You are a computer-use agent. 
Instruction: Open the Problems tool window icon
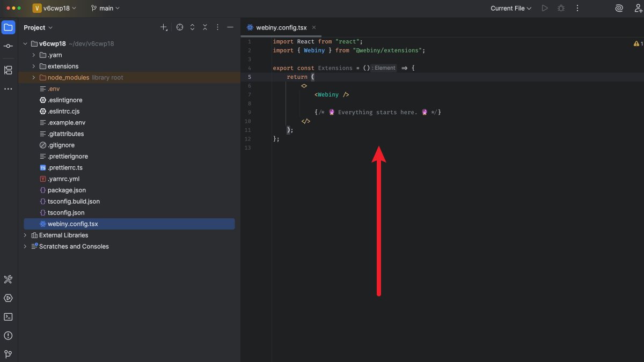[8, 335]
